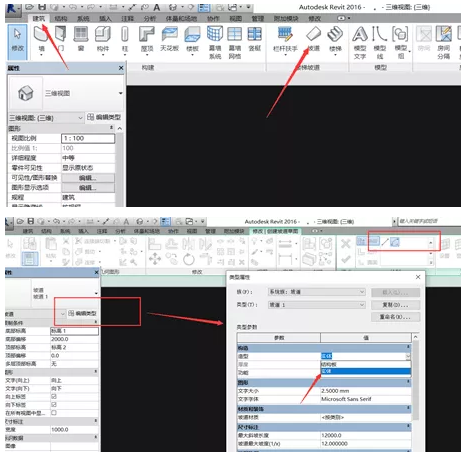Choose the 幕墙网格 curtain grid tool

(235, 43)
